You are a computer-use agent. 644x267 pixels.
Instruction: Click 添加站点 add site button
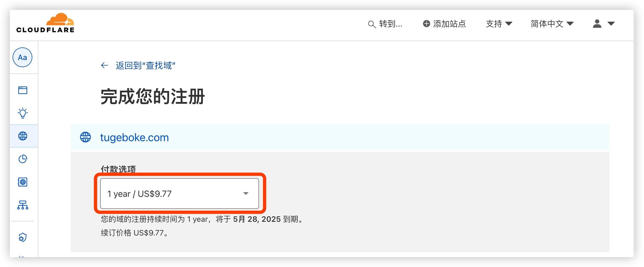pos(444,24)
